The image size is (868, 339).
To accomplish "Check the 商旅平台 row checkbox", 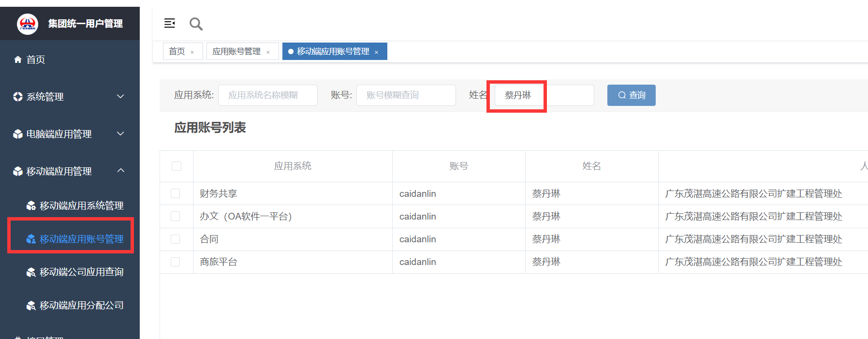I will [176, 262].
